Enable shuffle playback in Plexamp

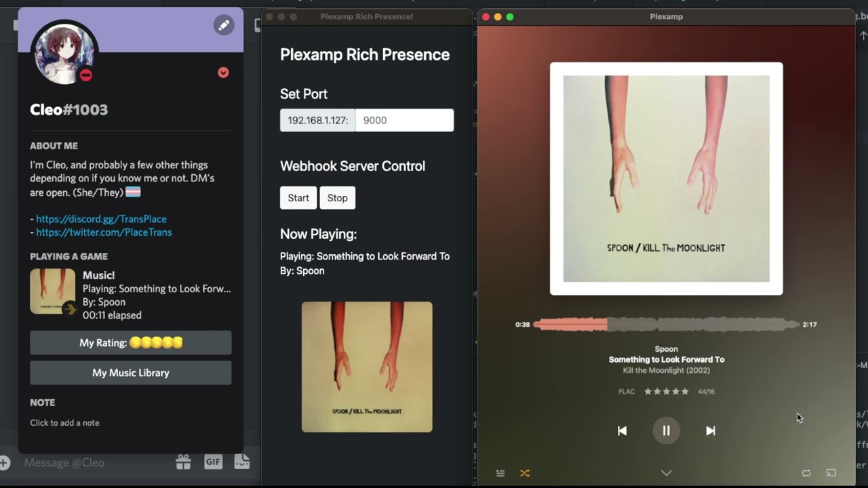(524, 473)
